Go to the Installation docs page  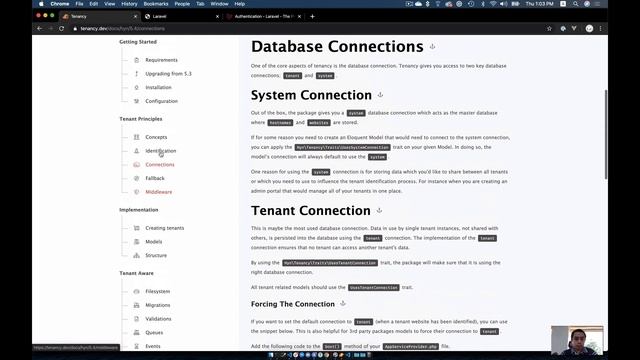(158, 87)
